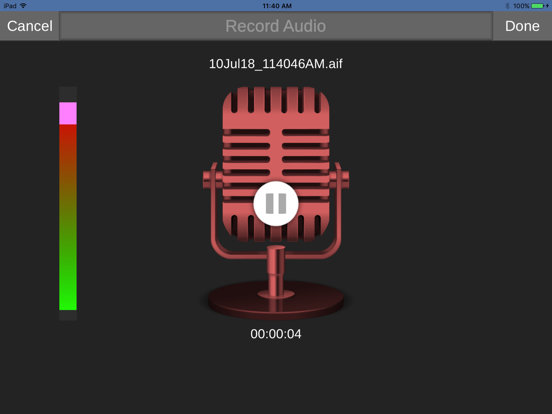Click the red microphone illustration

[276, 203]
